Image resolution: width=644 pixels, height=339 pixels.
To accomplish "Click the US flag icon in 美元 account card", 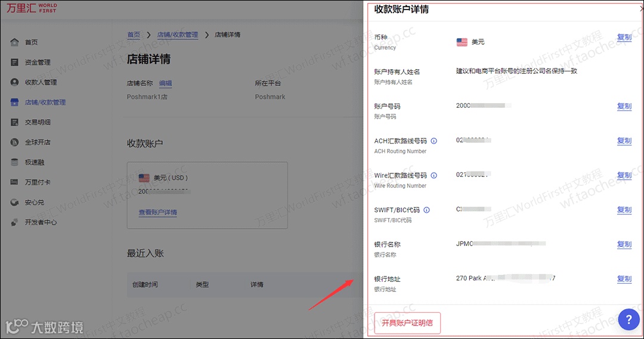I will click(x=144, y=178).
